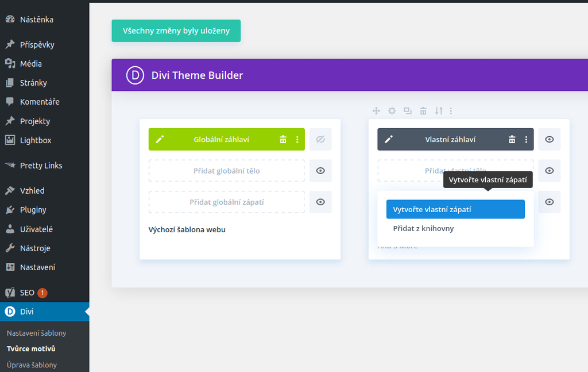
Task: Open template settings gear icon
Action: point(392,111)
